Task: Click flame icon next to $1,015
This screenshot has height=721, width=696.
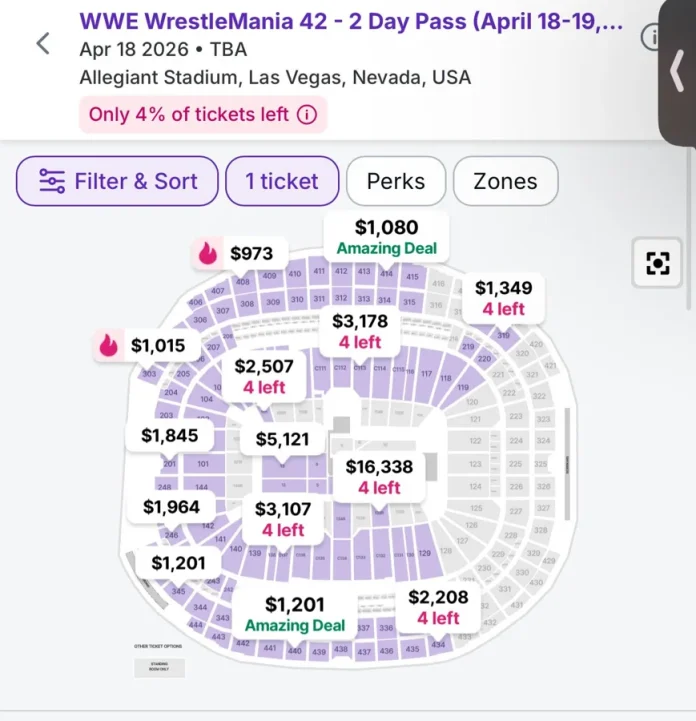Action: click(108, 345)
